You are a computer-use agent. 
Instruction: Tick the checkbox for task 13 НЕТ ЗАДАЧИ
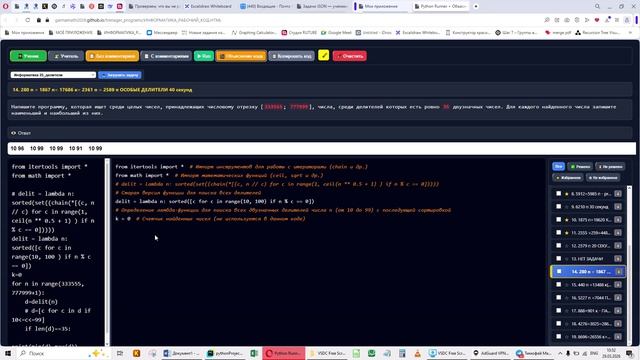tap(559, 259)
